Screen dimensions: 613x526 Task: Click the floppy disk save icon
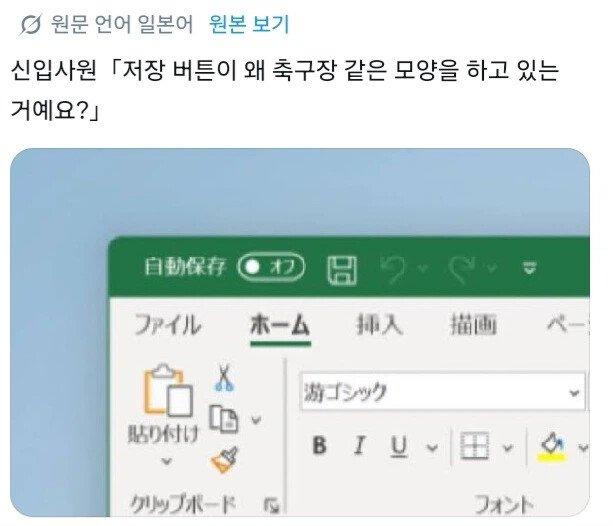pyautogui.click(x=342, y=270)
